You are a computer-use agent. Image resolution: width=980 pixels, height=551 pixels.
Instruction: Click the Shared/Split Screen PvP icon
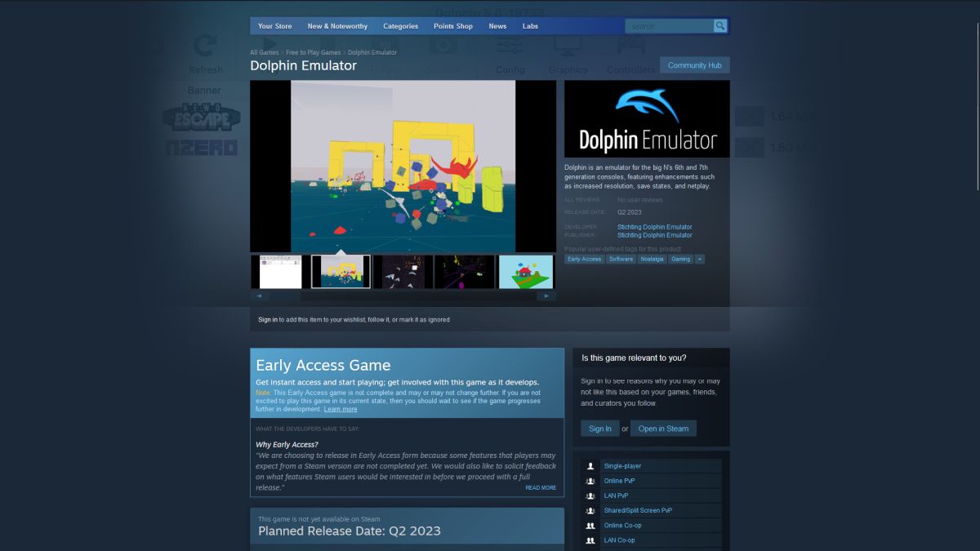[x=590, y=510]
